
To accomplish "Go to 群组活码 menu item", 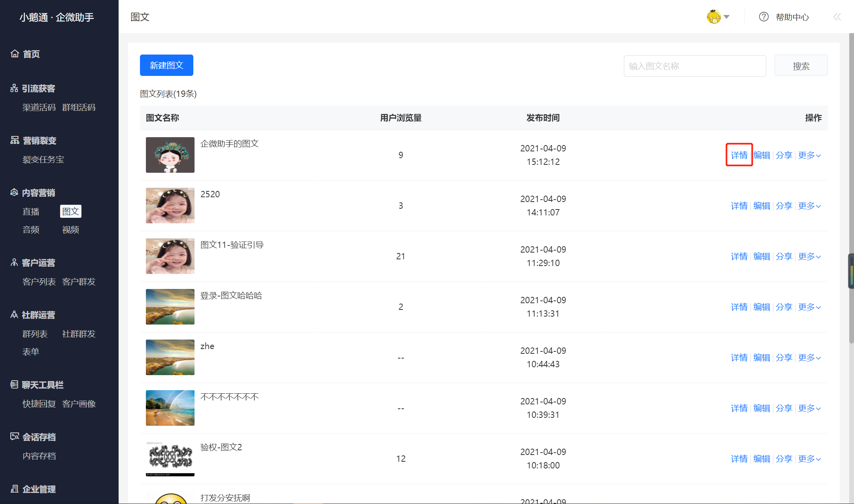I will tap(79, 107).
